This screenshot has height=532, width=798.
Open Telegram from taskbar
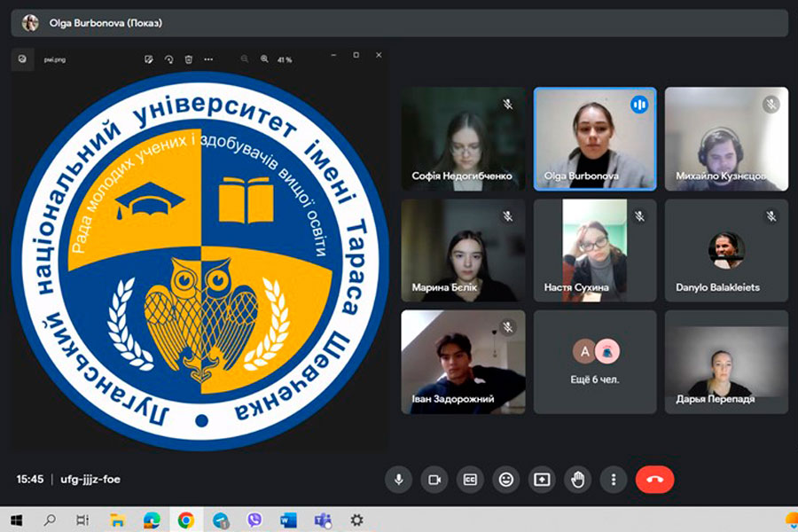(x=221, y=520)
